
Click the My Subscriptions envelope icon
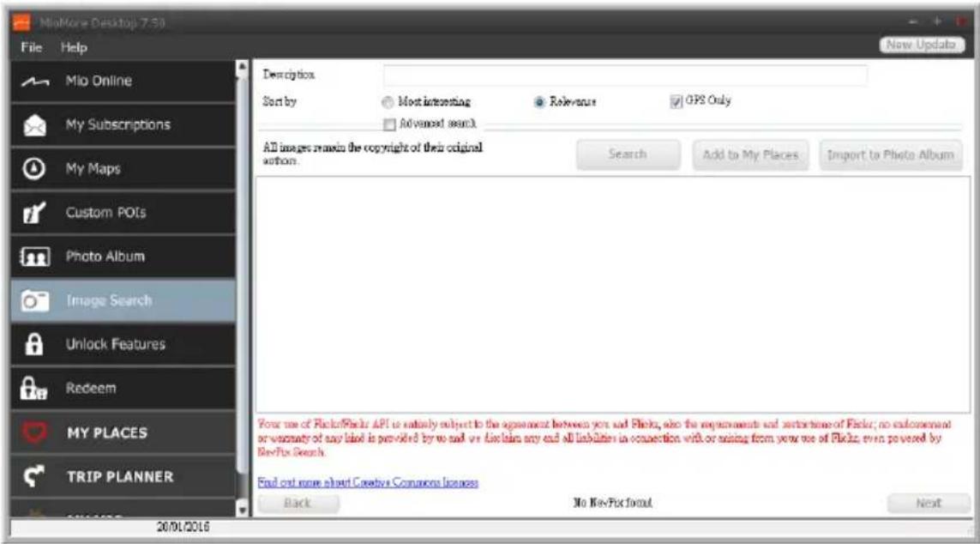click(34, 125)
